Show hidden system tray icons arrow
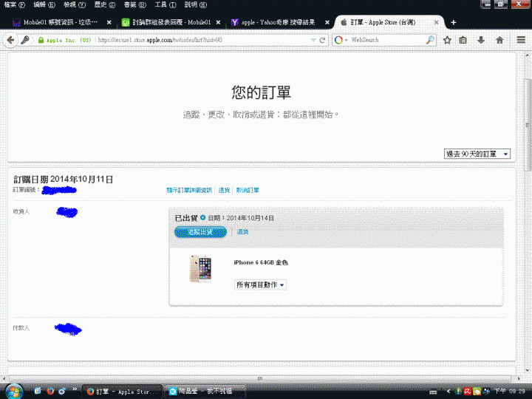This screenshot has width=532, height=399. click(449, 392)
